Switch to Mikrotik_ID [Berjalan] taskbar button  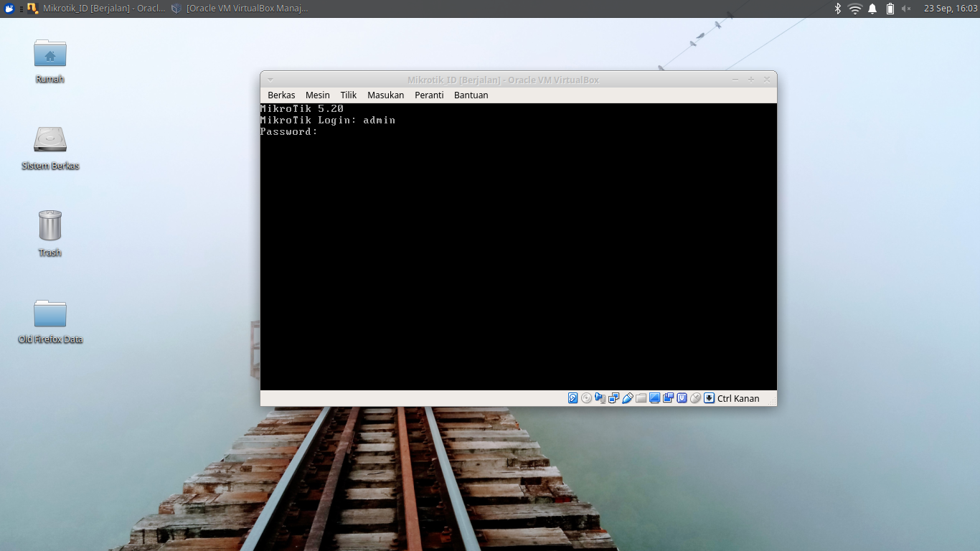(97, 9)
